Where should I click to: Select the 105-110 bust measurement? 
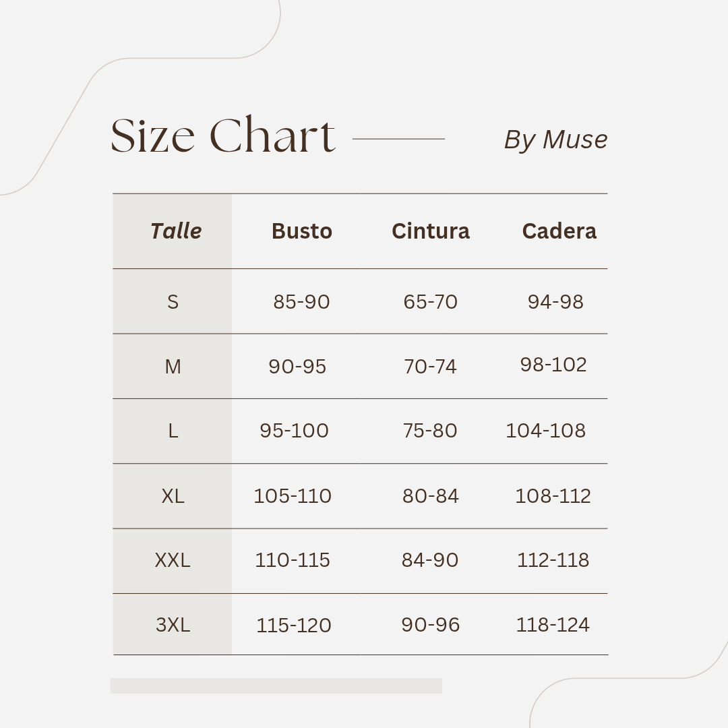click(293, 496)
